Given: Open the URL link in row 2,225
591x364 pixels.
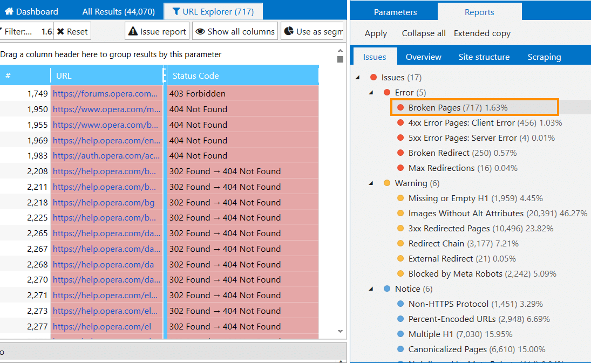Looking at the screenshot, I should coord(104,217).
